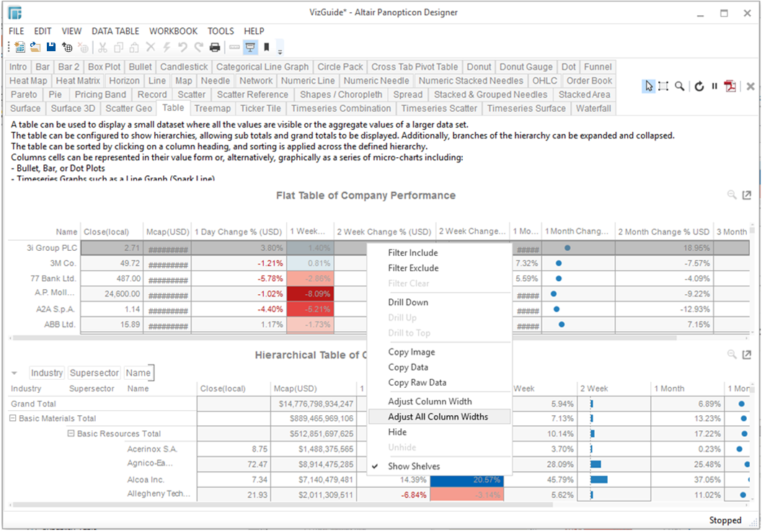Viewport: 762px width, 532px height.
Task: Toggle Show Shelves in the context menu
Action: tap(414, 466)
